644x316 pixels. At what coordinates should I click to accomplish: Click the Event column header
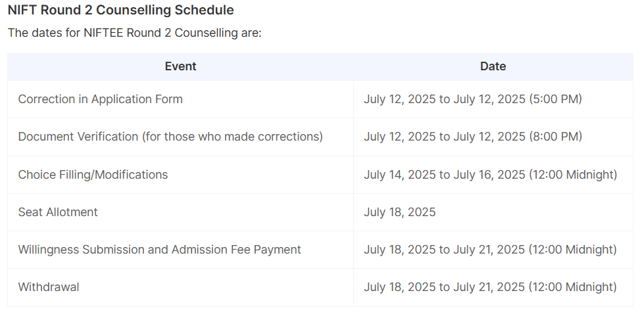coord(180,66)
